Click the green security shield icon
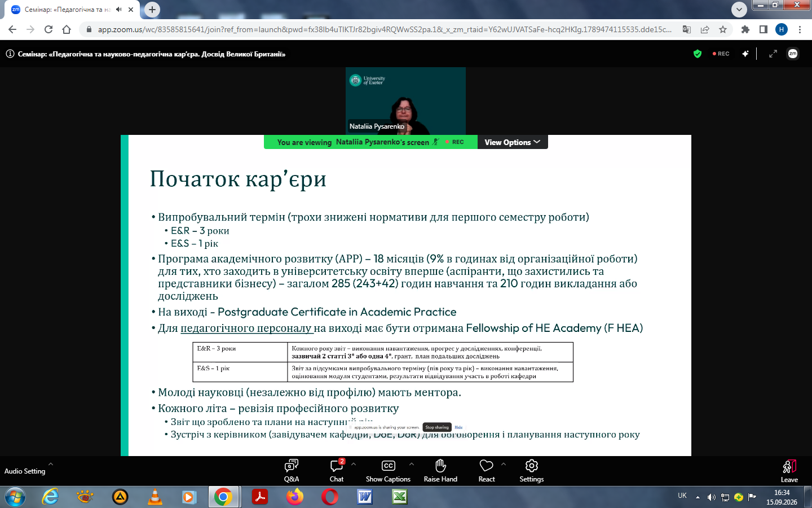 [x=698, y=54]
